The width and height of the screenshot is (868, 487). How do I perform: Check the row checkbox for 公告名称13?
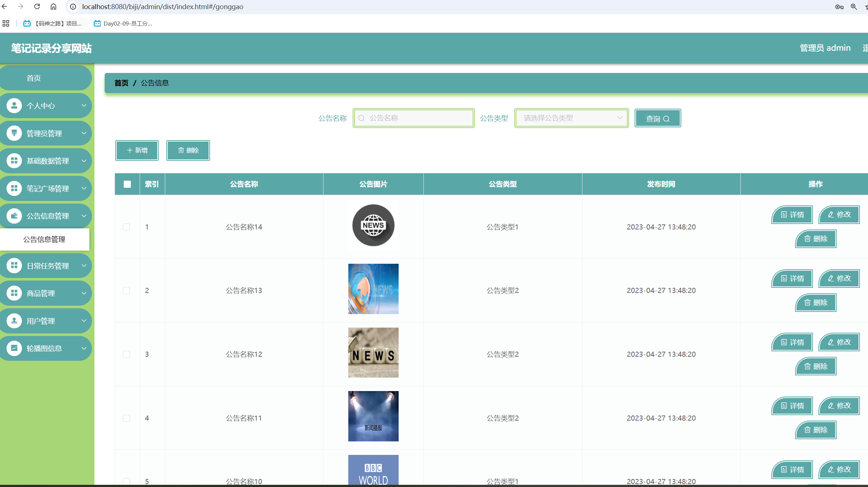(127, 291)
